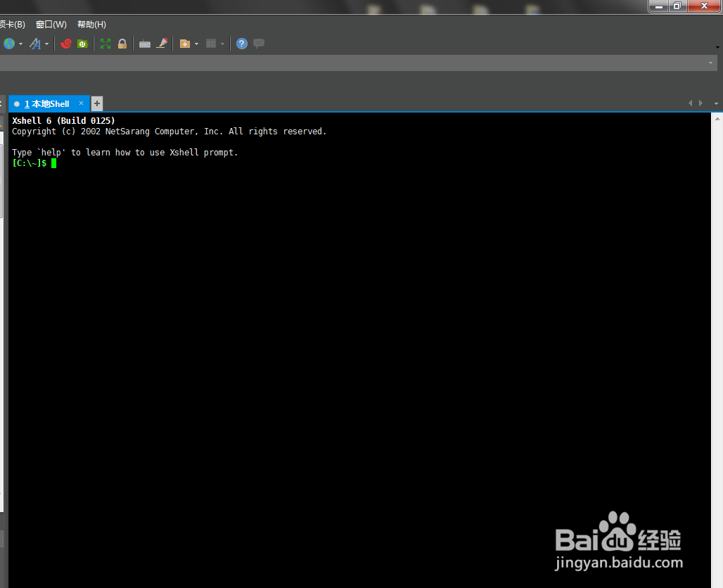Screen dimensions: 723x588
Task: Open the 选项卡(B) tab menu
Action: coord(13,25)
